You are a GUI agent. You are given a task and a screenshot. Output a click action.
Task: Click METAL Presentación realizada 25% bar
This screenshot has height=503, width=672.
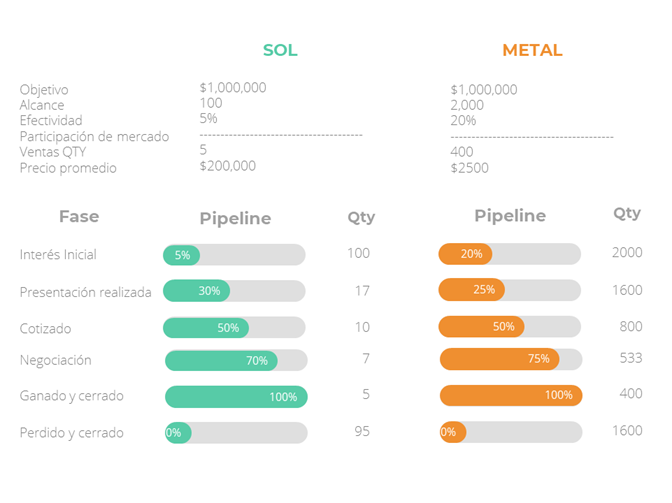509,290
